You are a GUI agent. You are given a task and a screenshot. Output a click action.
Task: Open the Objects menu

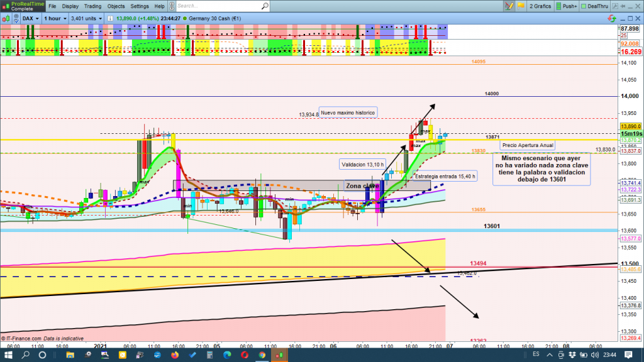[116, 6]
